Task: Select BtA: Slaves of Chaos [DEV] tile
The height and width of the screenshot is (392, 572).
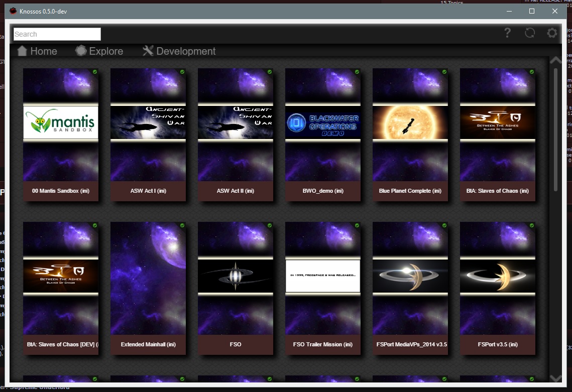Action: [x=61, y=288]
